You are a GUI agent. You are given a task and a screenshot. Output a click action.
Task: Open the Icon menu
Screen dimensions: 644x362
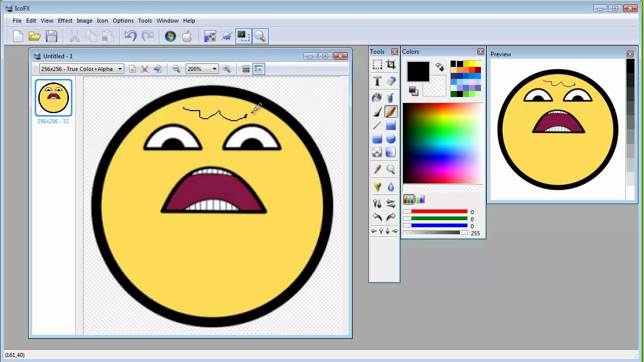(102, 21)
